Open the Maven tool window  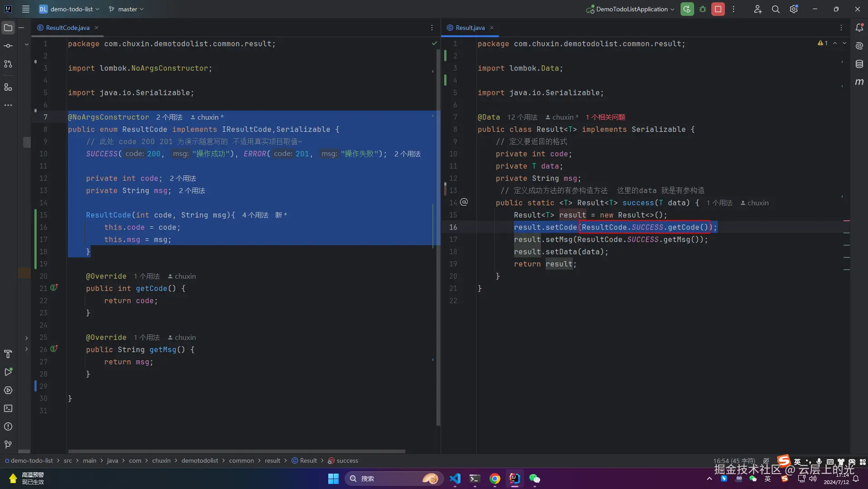point(859,82)
